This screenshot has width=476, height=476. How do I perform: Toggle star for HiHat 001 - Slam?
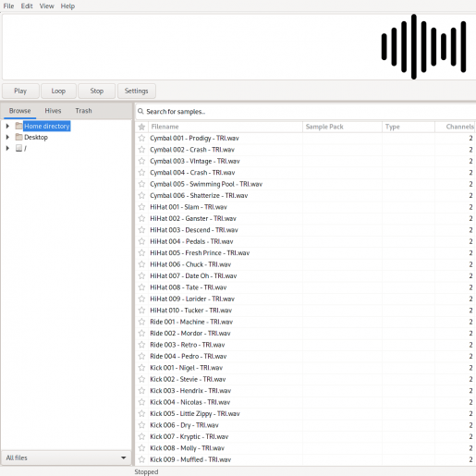click(141, 207)
